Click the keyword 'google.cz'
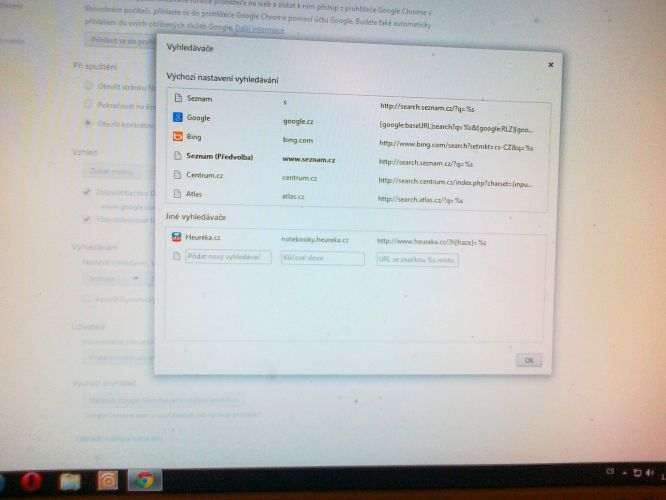 pyautogui.click(x=298, y=121)
